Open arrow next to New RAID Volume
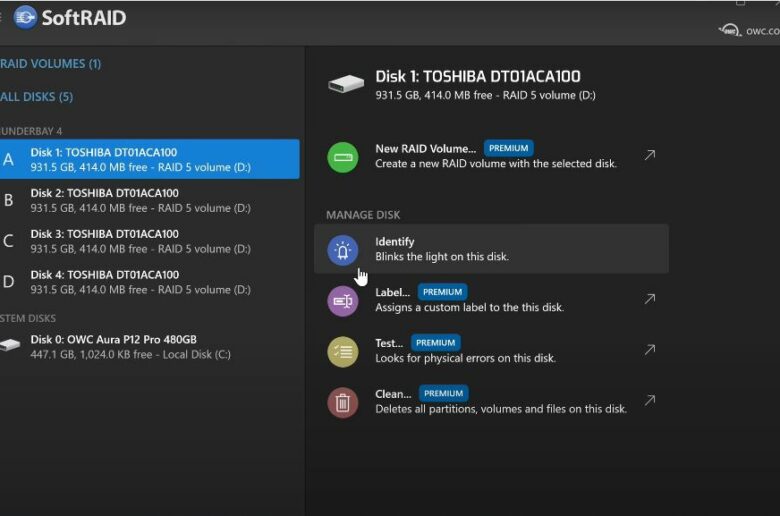 pos(650,155)
